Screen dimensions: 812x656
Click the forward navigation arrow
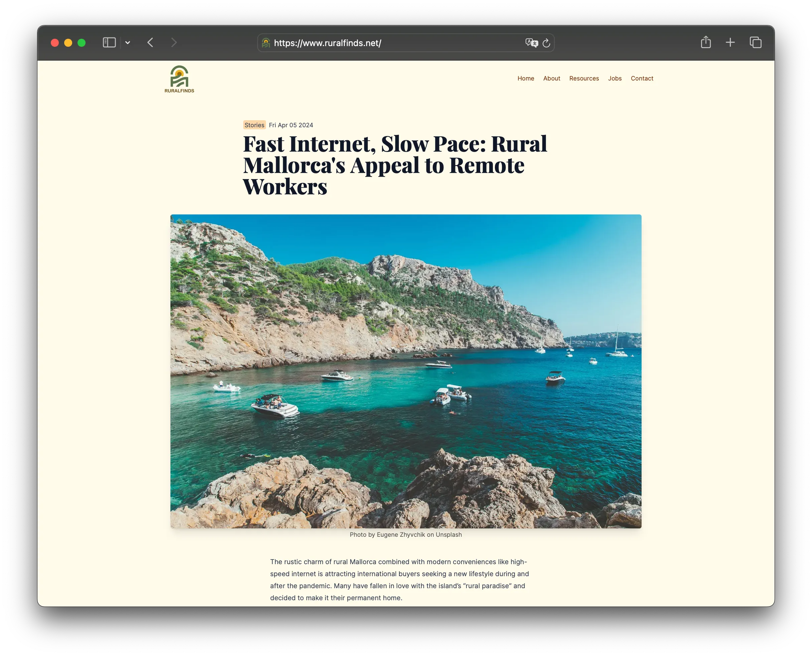point(173,42)
